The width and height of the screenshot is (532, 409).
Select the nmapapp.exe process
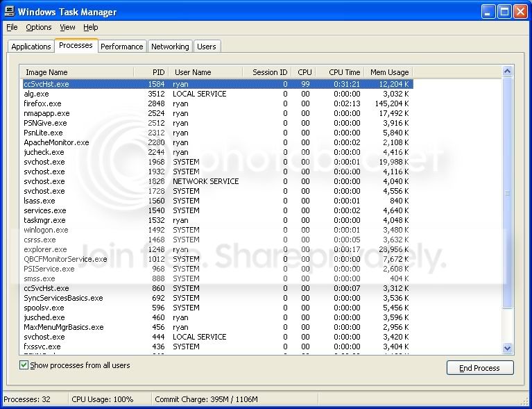(x=218, y=113)
